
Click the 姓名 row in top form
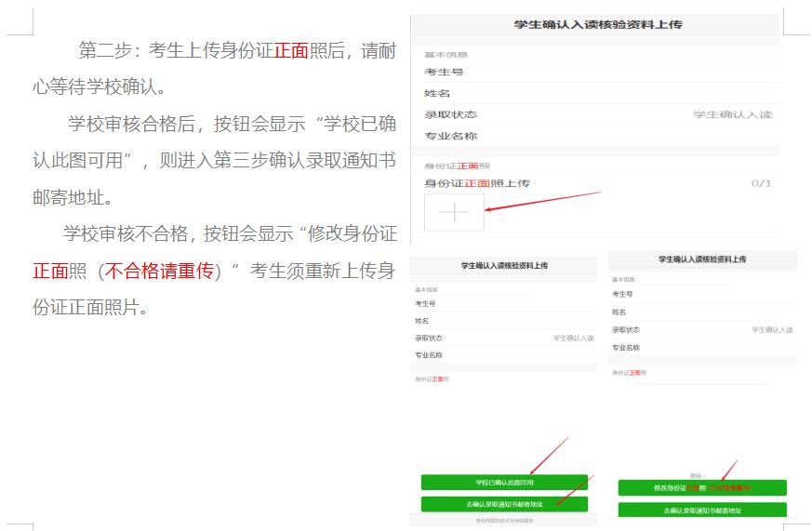point(437,93)
